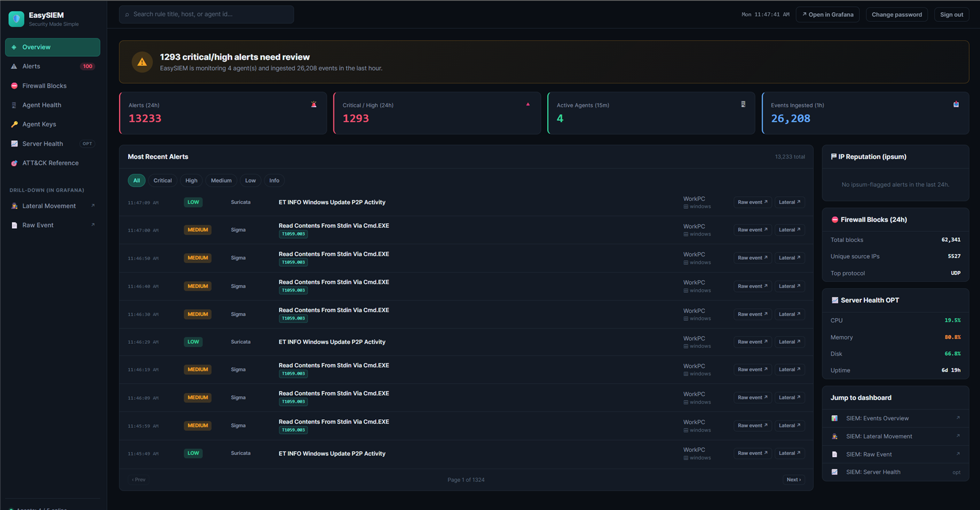Click the external-link arrow beside Raw Event
980x510 pixels.
tap(93, 225)
